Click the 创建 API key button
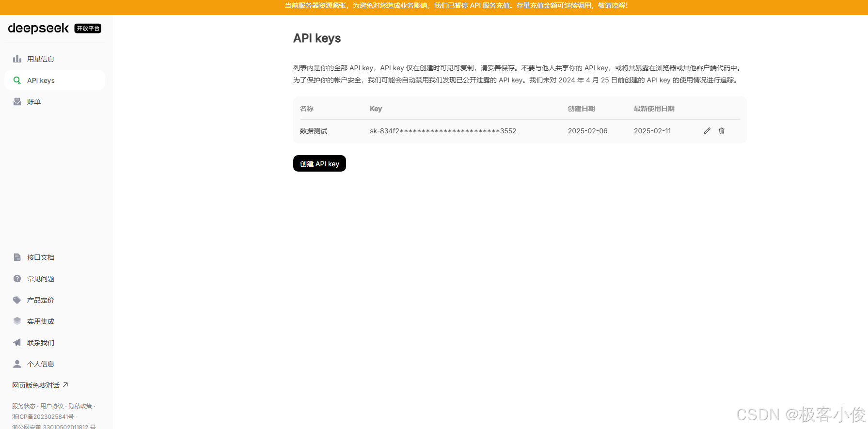 tap(319, 163)
